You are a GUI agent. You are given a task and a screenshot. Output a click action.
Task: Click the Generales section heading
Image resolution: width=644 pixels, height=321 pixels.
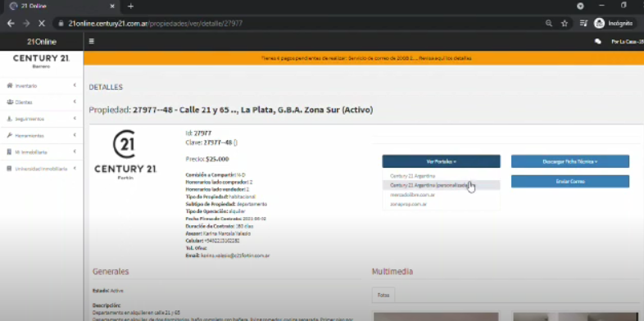click(111, 271)
